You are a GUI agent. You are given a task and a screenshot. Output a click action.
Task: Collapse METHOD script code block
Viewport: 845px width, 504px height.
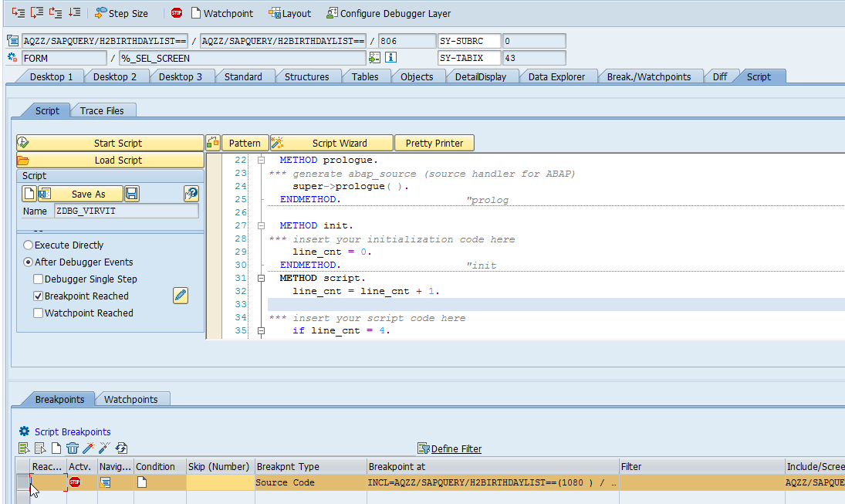261,279
